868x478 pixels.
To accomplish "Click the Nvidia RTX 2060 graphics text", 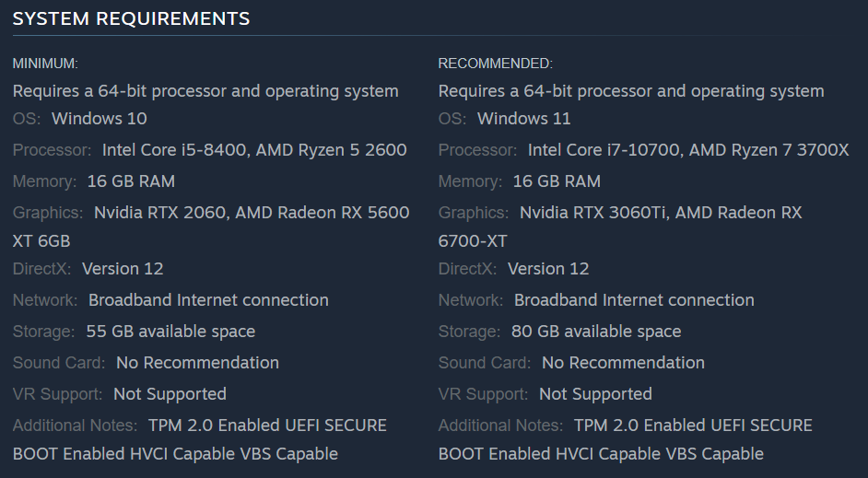I will (159, 213).
